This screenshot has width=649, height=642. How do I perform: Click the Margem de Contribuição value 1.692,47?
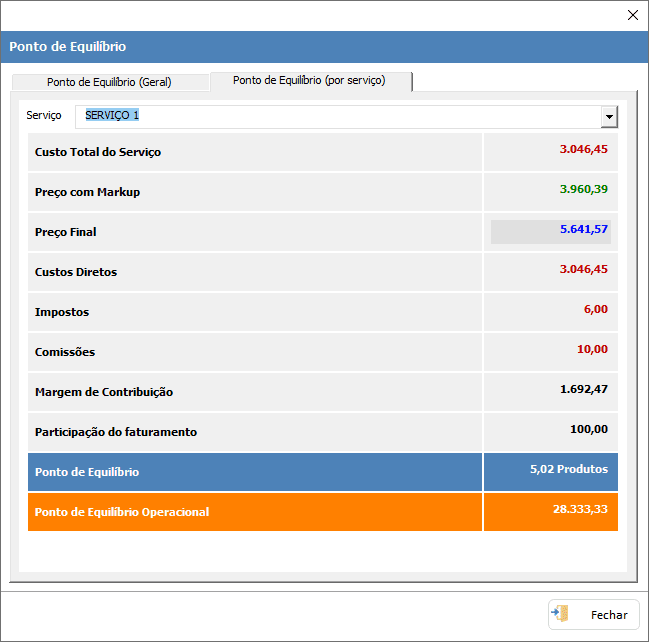point(584,389)
